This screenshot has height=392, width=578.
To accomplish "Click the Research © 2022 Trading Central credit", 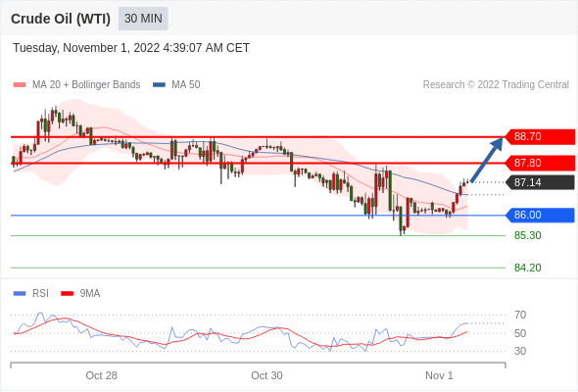I will (496, 85).
